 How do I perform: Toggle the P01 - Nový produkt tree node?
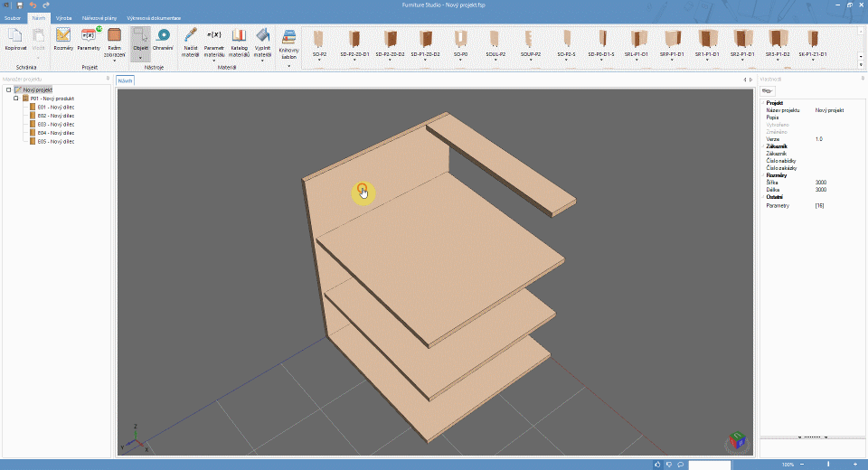pos(16,99)
